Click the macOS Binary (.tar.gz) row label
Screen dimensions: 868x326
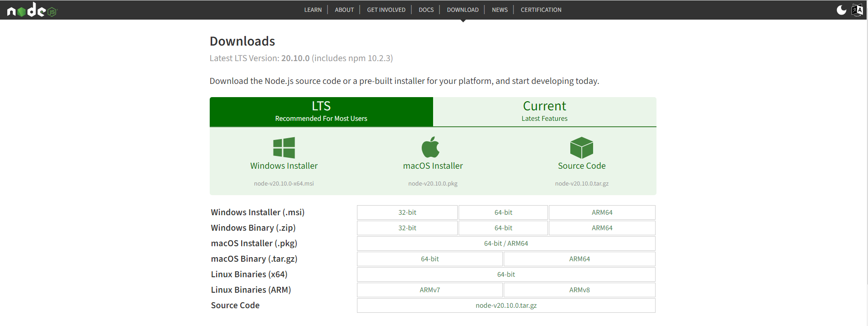pos(254,259)
